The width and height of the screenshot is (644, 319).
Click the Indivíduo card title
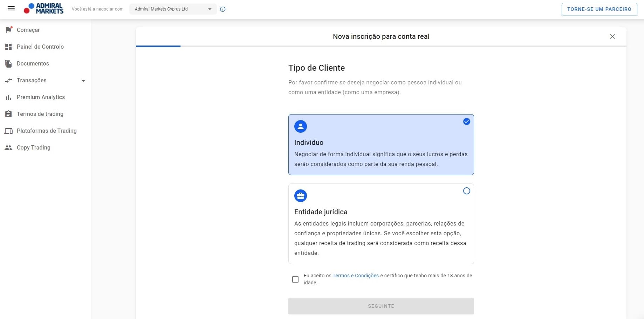pos(309,143)
